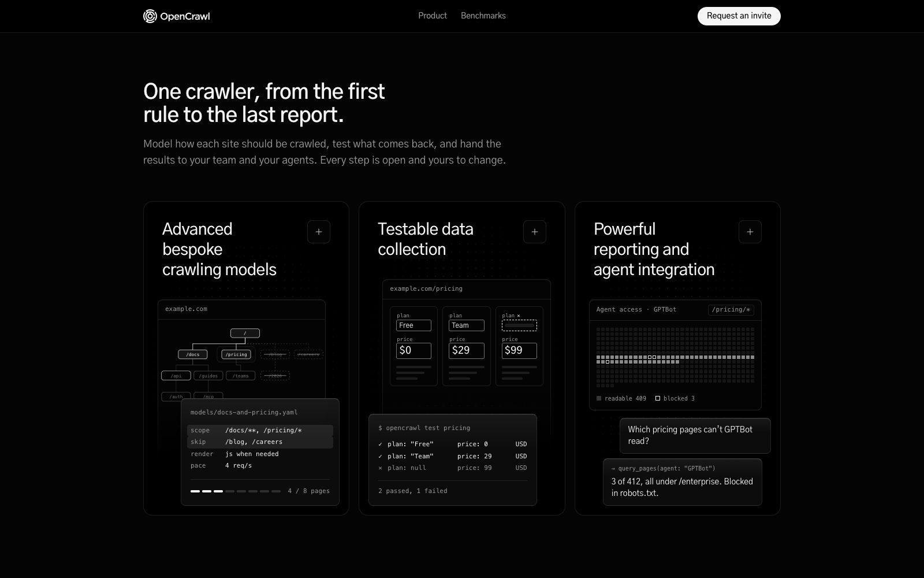924x578 pixels.
Task: Click the "Free" plan field
Action: coord(413,325)
